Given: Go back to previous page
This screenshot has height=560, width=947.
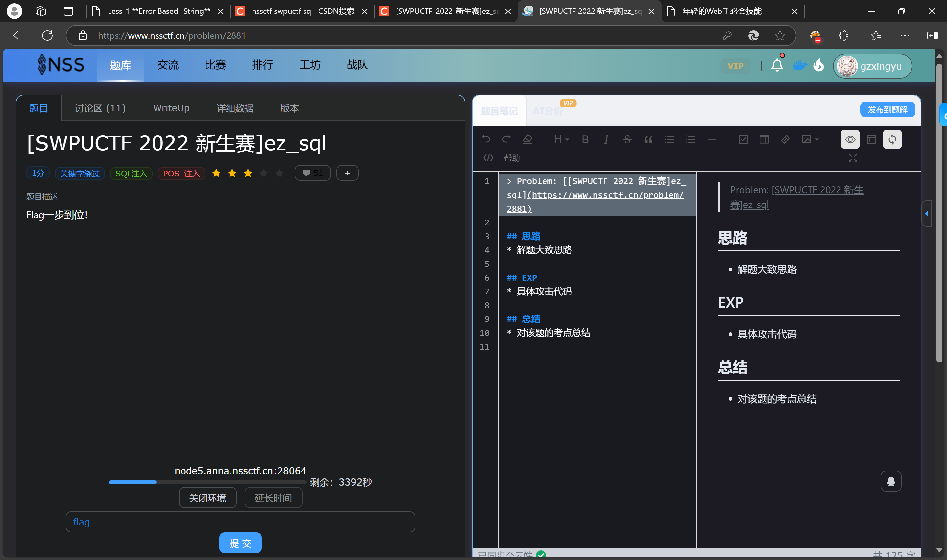Looking at the screenshot, I should [x=18, y=35].
